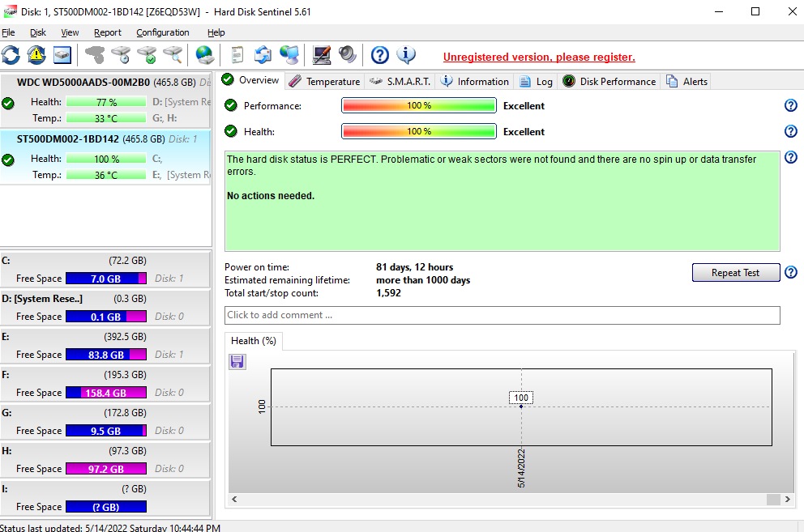Screen dimensions: 804x532
Task: Click the help icon next to Performance bar
Action: pos(790,106)
